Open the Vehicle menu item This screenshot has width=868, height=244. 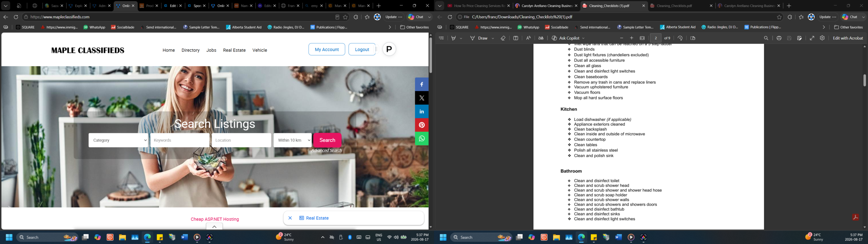pos(260,50)
